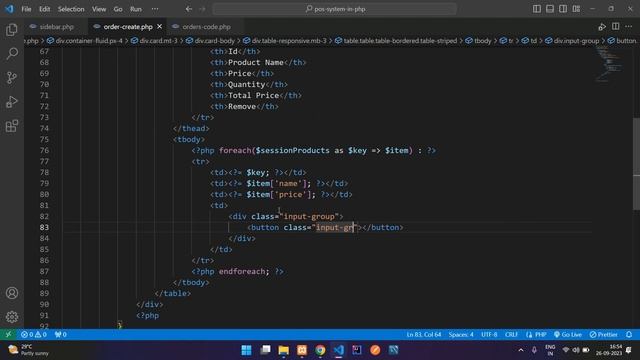Open the Accounts menu icon
640x360 pixels.
(12, 293)
